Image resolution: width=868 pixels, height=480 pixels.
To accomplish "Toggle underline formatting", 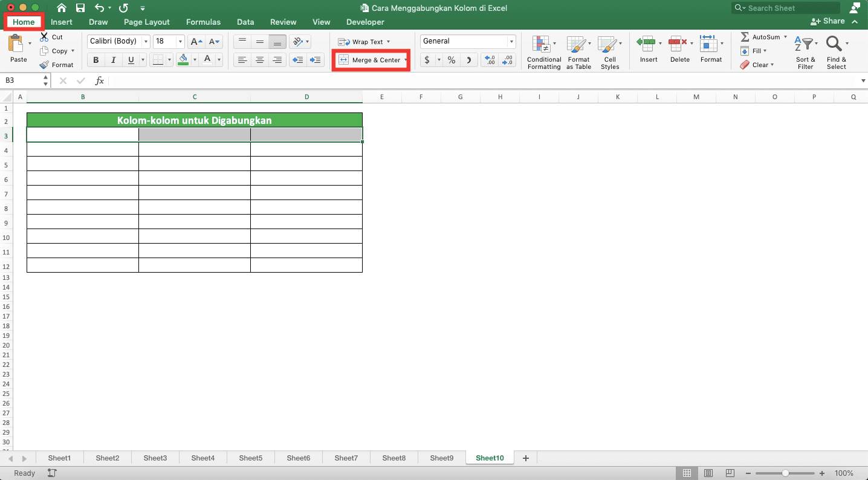I will pos(131,60).
